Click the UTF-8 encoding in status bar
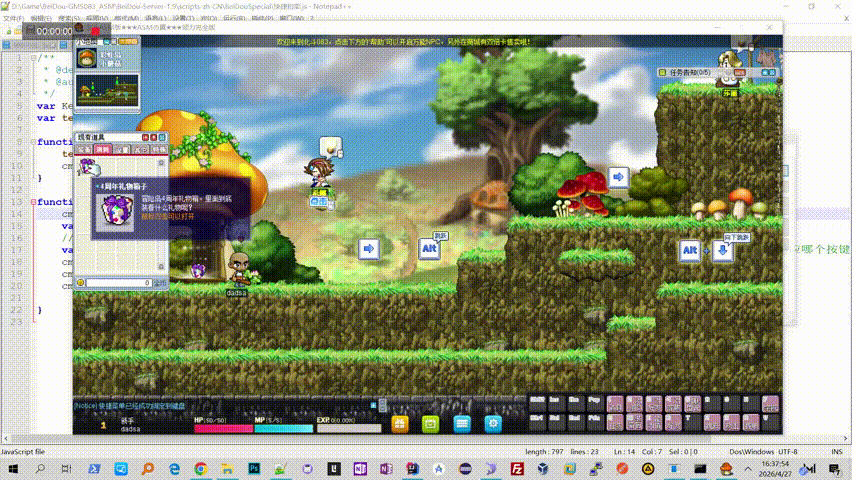Image resolution: width=852 pixels, height=480 pixels. coord(788,452)
